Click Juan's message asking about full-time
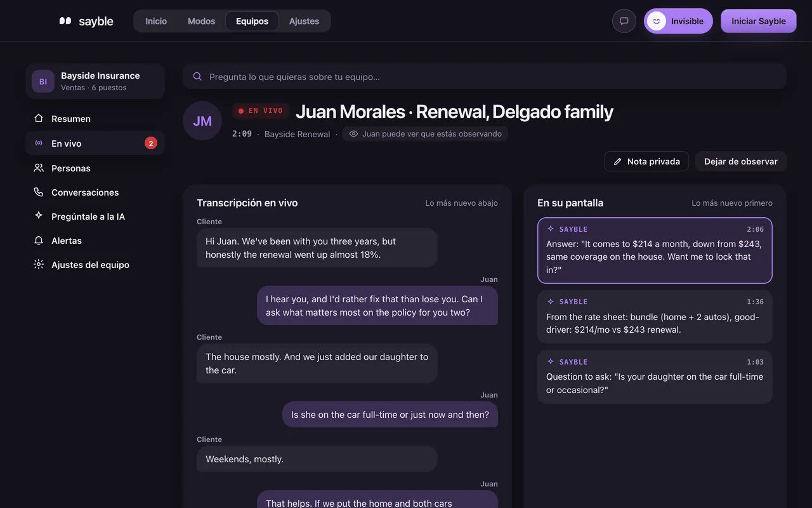Screen dimensions: 812x508 pyautogui.click(x=390, y=414)
